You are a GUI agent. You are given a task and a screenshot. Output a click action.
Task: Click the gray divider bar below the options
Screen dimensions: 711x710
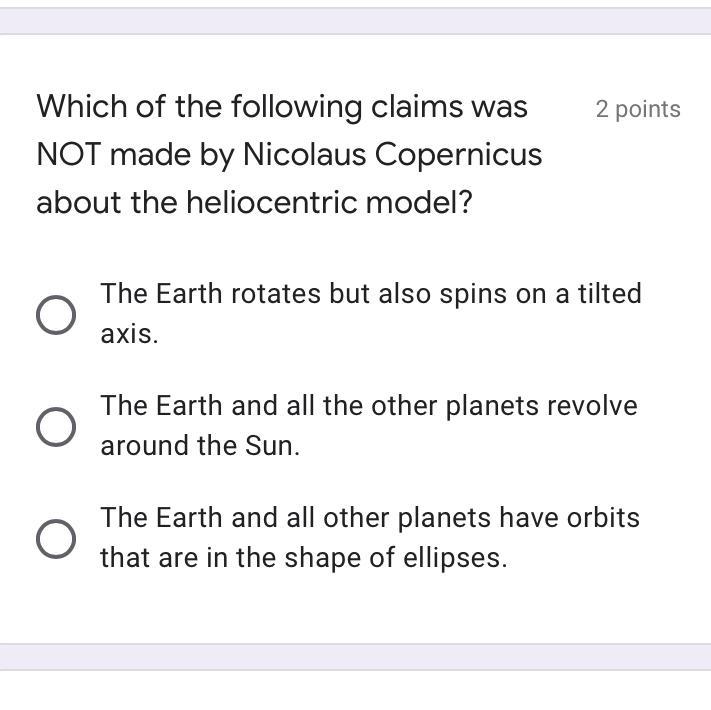coord(355,657)
